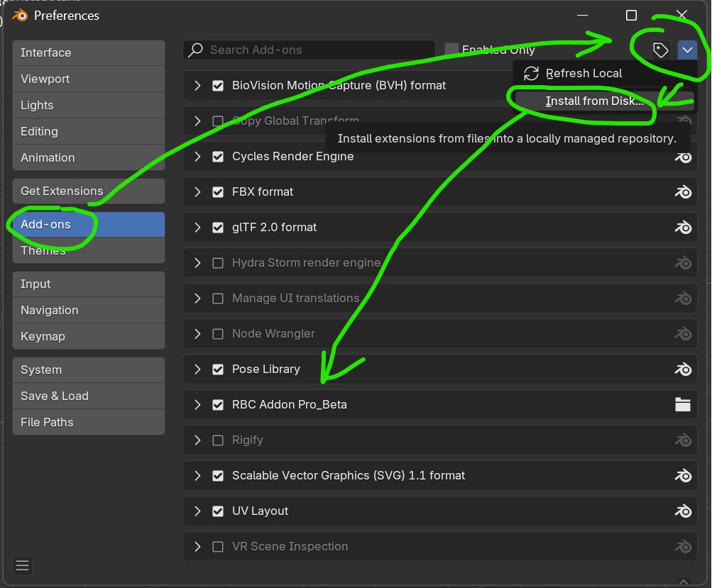Screen dimensions: 712x588
Task: Enable Node Wrangler add-on checkbox
Action: click(x=218, y=334)
